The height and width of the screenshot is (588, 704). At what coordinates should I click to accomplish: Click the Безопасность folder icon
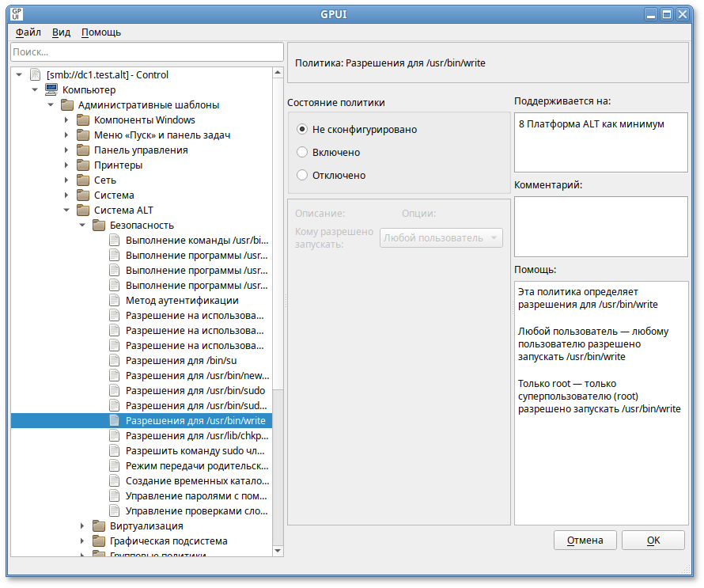coord(98,226)
